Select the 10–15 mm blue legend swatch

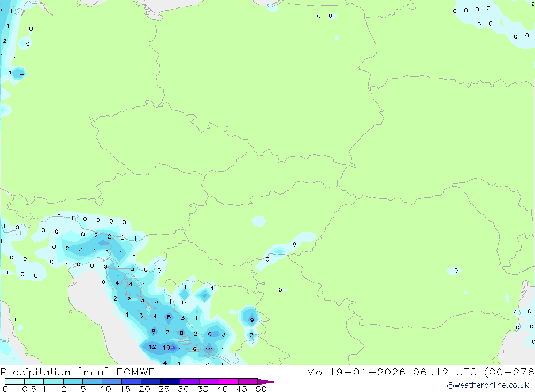click(112, 381)
